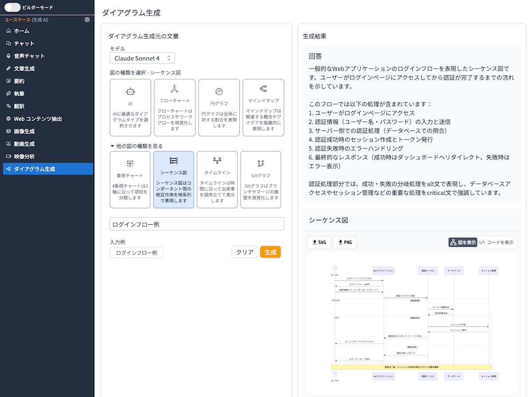Open settings gear next to ユースケース
532x397 pixels.
(x=87, y=19)
